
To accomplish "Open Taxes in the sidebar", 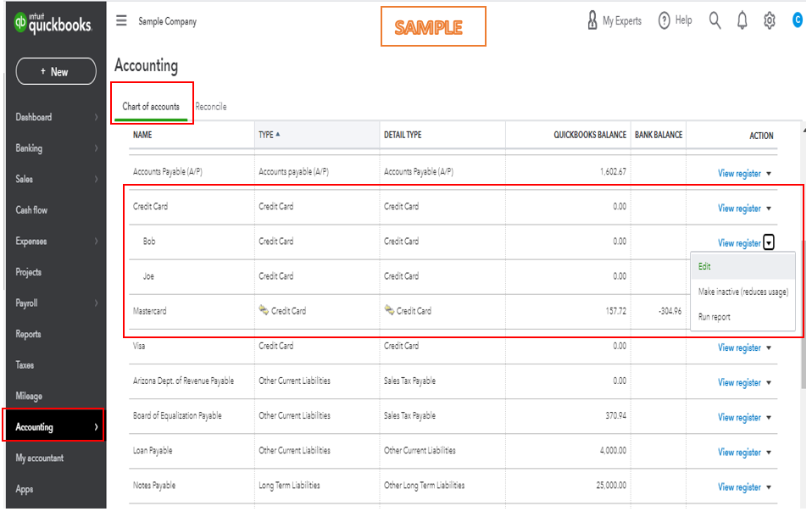I will (25, 365).
